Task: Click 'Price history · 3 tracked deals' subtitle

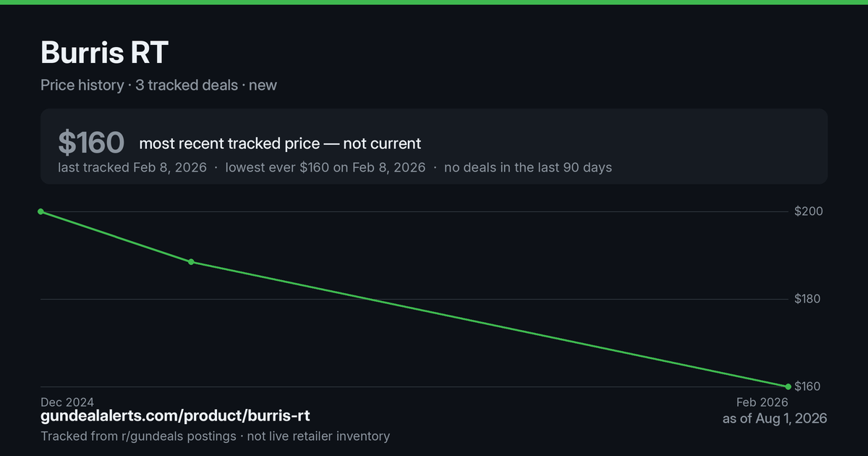Action: coord(139,85)
